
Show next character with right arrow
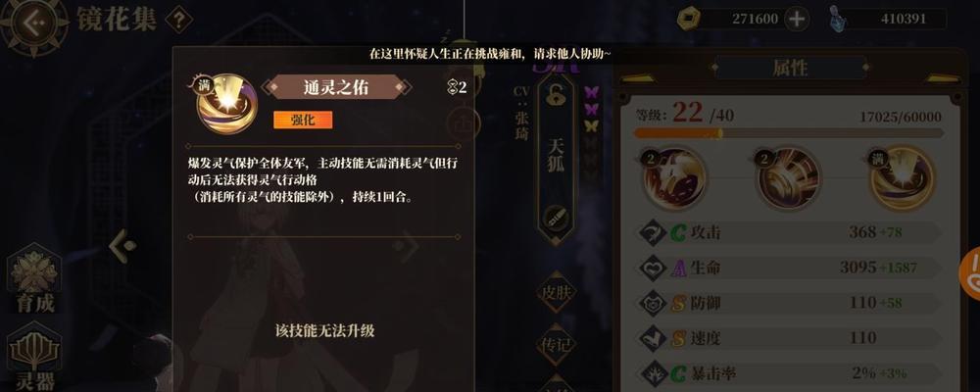[x=410, y=246]
